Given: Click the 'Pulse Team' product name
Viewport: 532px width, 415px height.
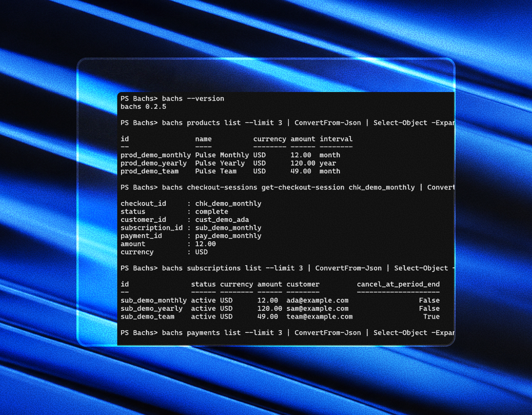Looking at the screenshot, I should pyautogui.click(x=216, y=171).
